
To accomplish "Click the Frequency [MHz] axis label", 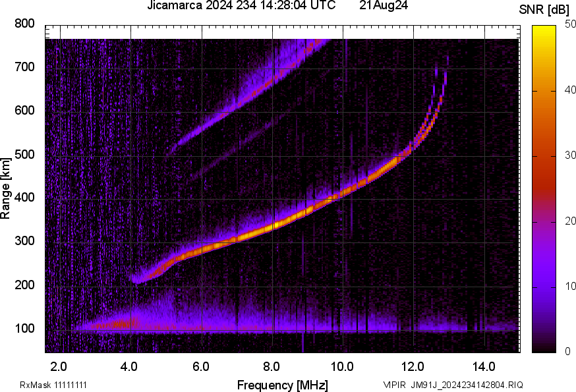I will [283, 385].
